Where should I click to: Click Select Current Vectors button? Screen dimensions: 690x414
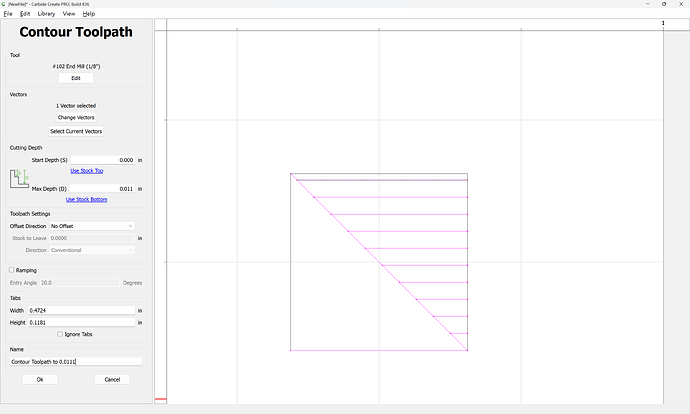(x=76, y=131)
